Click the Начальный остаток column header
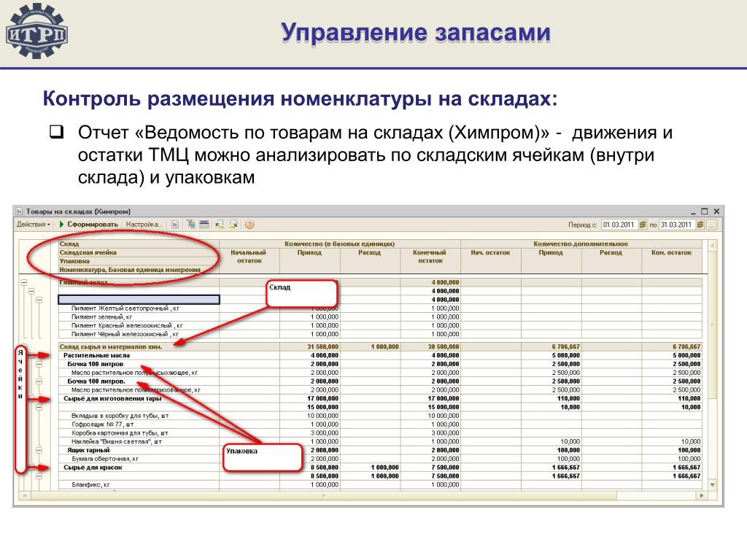747x560 pixels. pyautogui.click(x=249, y=257)
